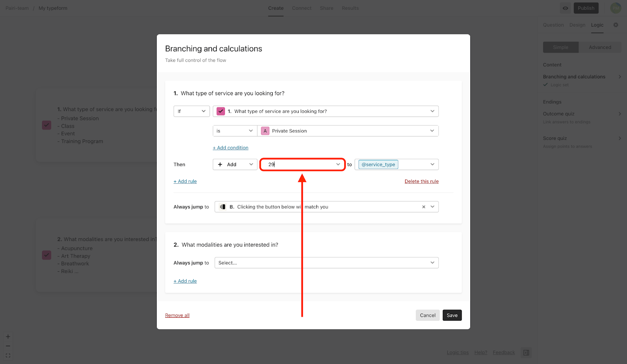Open the Results tab

tap(350, 8)
